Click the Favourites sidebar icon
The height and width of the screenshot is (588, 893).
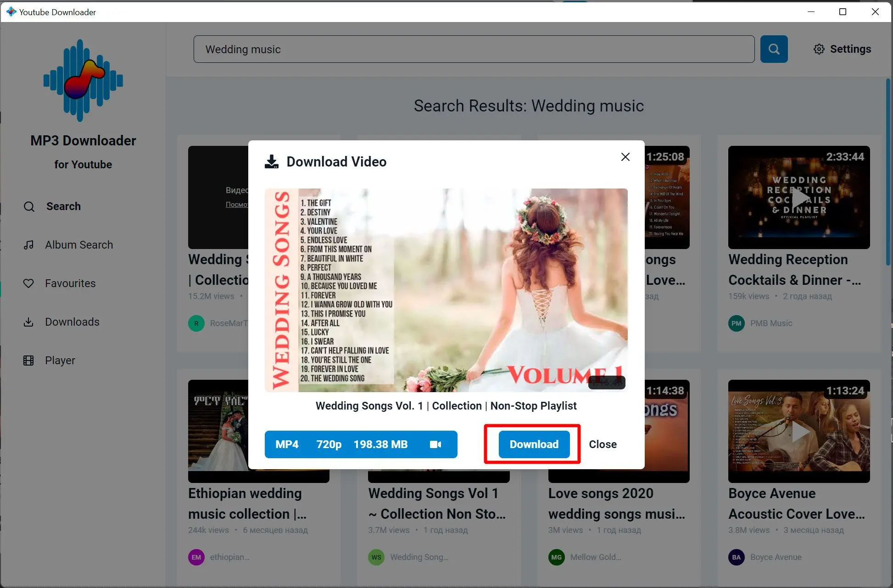(29, 283)
